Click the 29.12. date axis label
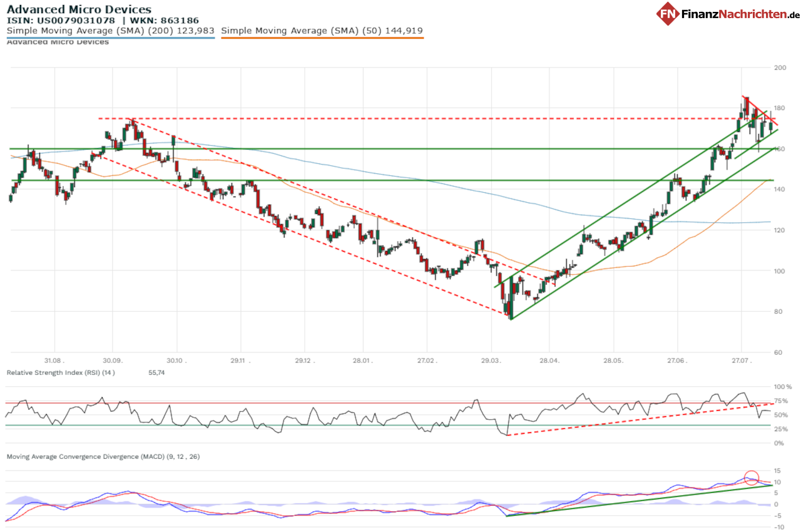The image size is (801, 532). (x=304, y=361)
